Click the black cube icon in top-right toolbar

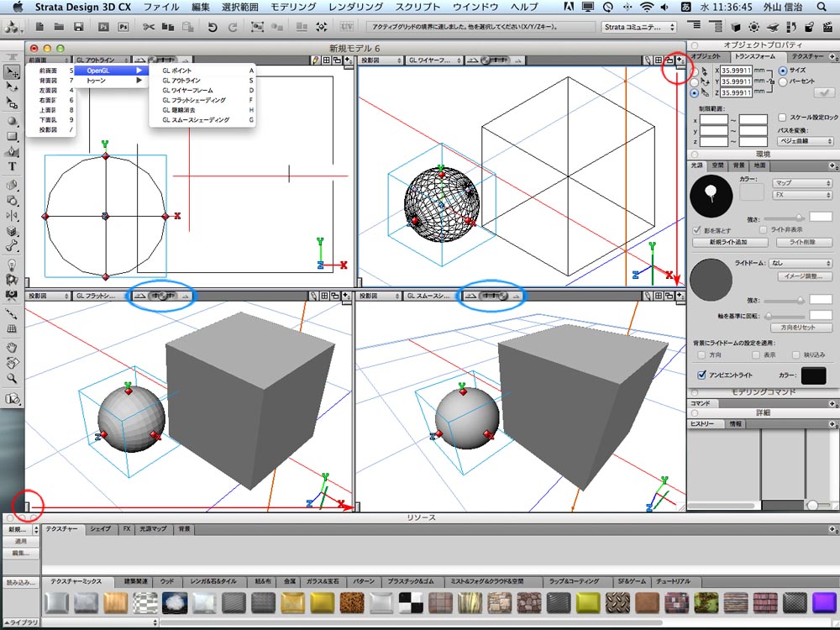pyautogui.click(x=736, y=27)
